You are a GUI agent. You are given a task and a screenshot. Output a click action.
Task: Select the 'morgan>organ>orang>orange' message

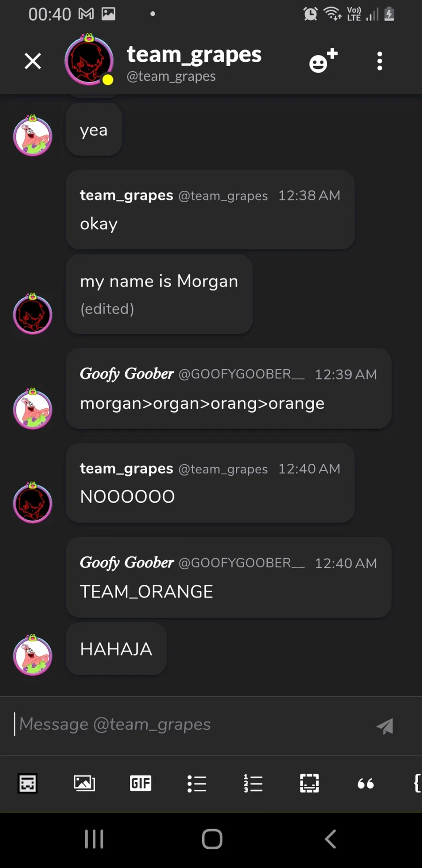tap(202, 403)
